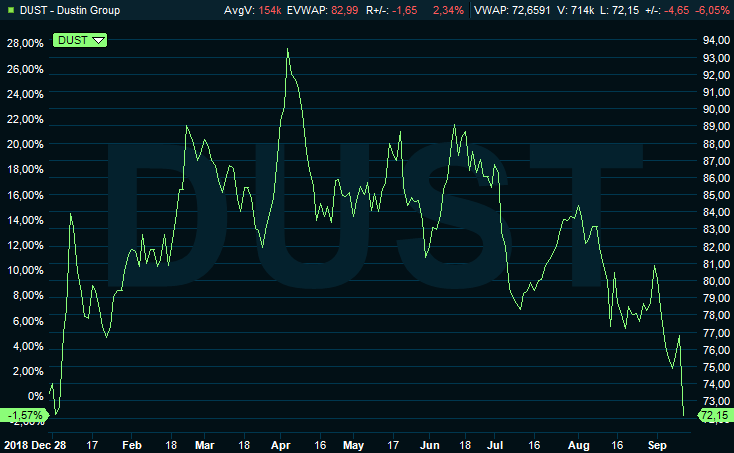Click the VWAP value 72,6591
734x453 pixels.
coord(531,10)
